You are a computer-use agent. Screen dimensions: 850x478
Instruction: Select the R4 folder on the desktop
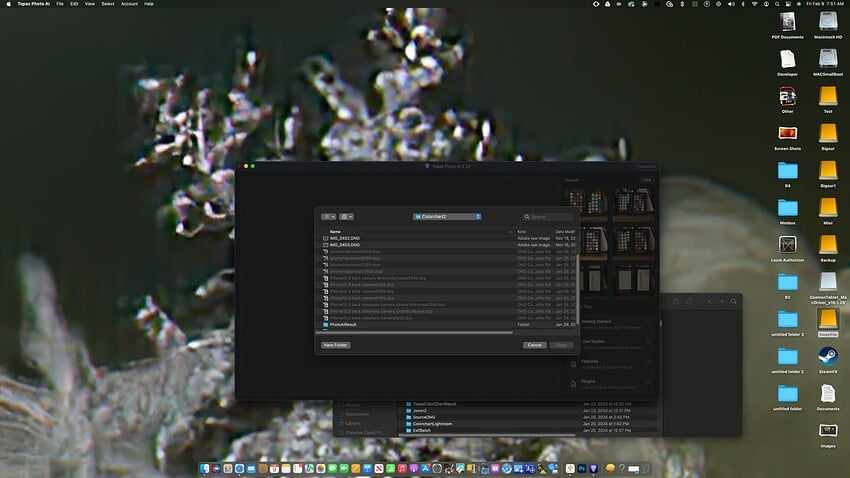[787, 171]
